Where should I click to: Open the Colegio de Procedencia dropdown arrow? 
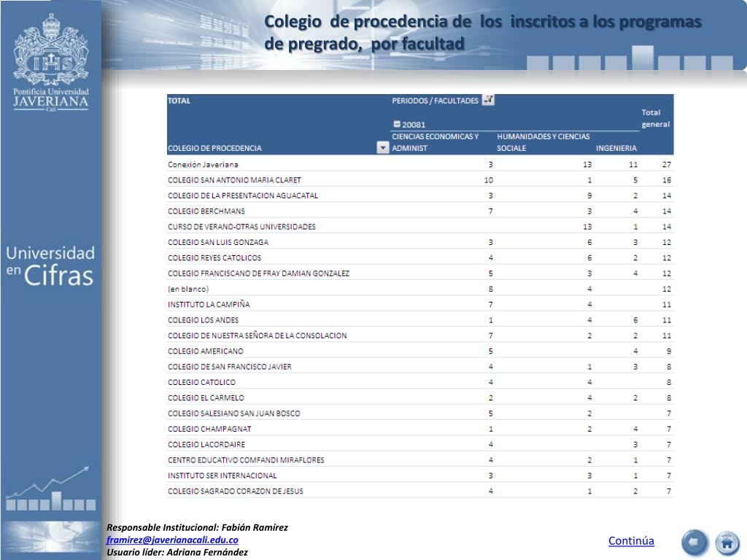click(383, 147)
